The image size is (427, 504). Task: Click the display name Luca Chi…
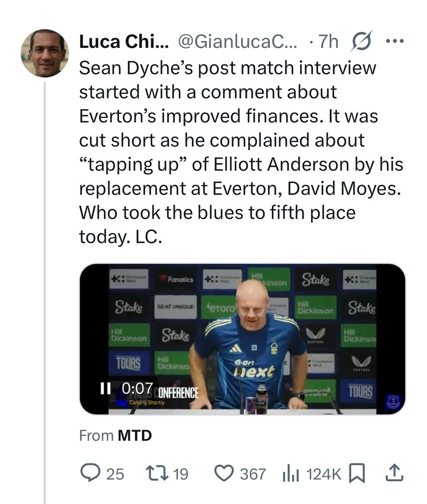[x=124, y=42]
